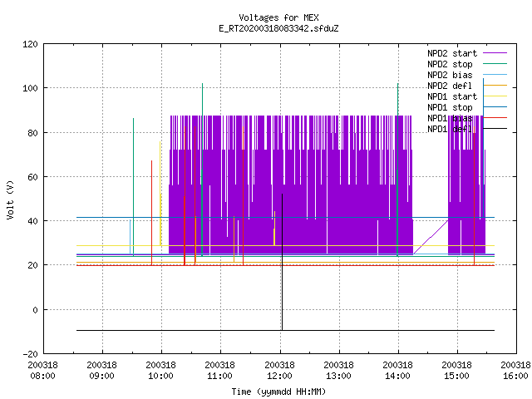The width and height of the screenshot is (532, 399).
Task: Click the y-axis tick label 60
Action: (32, 177)
